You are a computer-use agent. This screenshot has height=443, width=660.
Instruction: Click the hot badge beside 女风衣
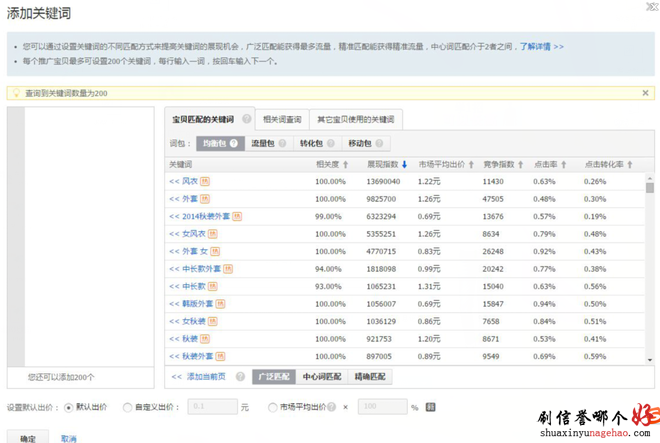click(x=213, y=234)
